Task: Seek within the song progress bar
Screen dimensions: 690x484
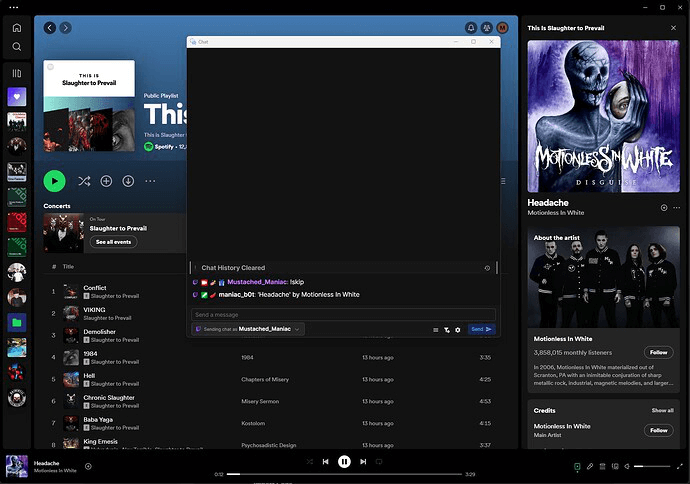Action: (x=345, y=474)
